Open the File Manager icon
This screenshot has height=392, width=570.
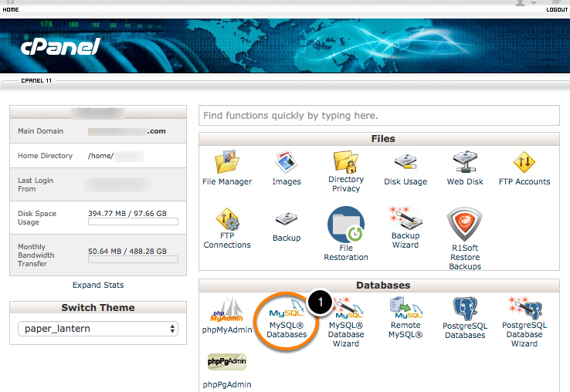tap(227, 162)
